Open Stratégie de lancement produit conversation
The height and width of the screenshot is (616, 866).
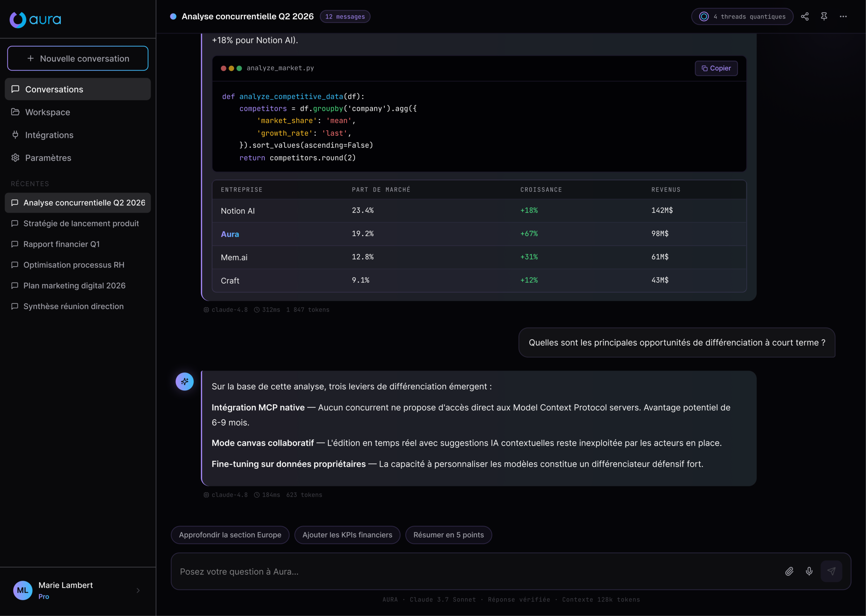[78, 223]
